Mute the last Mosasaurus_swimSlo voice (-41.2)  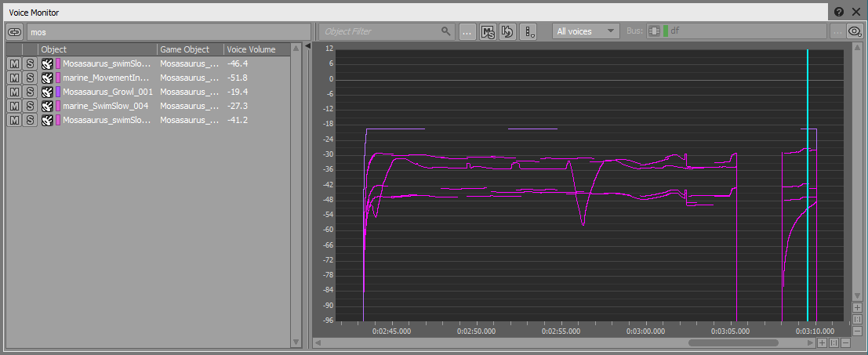[x=14, y=120]
